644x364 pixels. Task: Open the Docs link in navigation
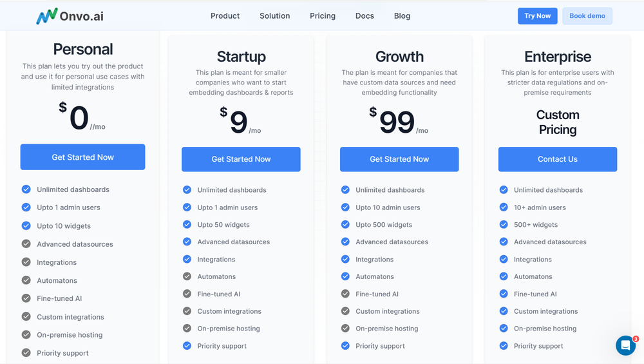click(x=365, y=16)
